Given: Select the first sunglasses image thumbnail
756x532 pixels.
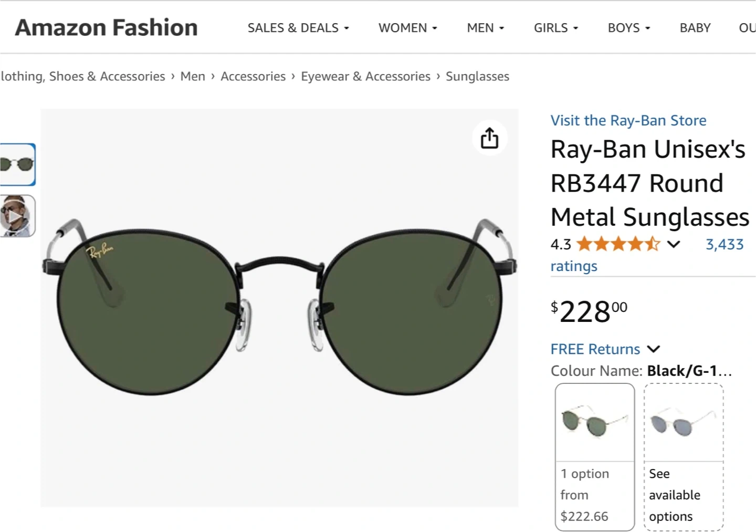Looking at the screenshot, I should (x=17, y=164).
